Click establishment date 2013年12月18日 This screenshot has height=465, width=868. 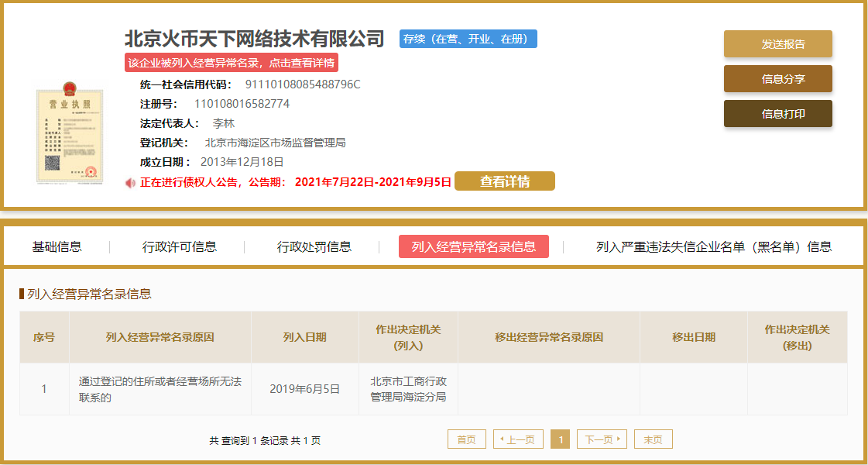pyautogui.click(x=242, y=163)
